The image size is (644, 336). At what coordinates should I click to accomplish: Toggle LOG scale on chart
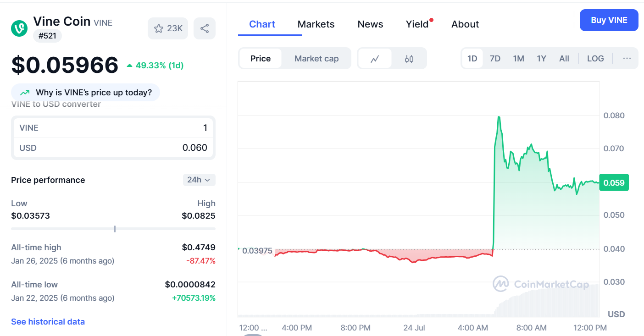tap(595, 59)
